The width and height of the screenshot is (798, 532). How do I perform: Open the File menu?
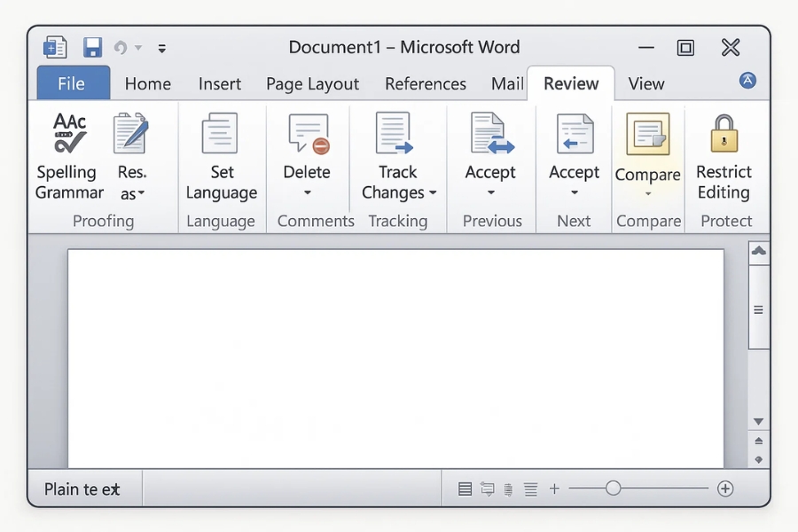pyautogui.click(x=73, y=83)
